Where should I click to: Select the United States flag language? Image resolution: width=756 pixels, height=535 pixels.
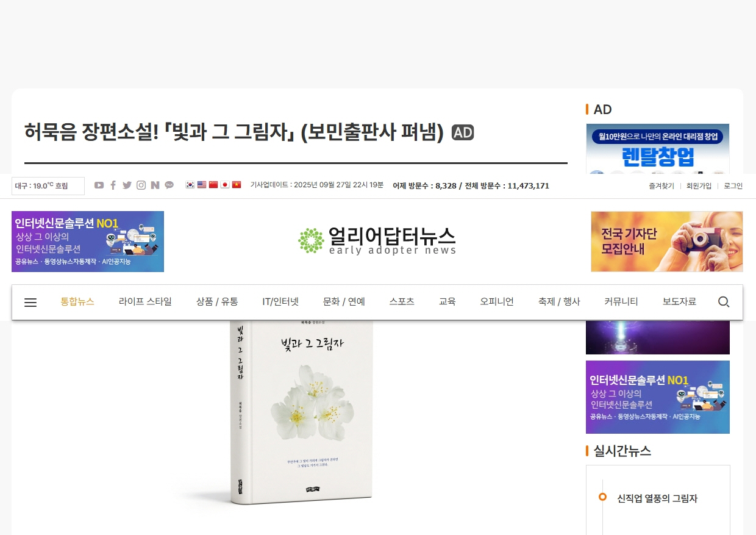[x=202, y=185]
